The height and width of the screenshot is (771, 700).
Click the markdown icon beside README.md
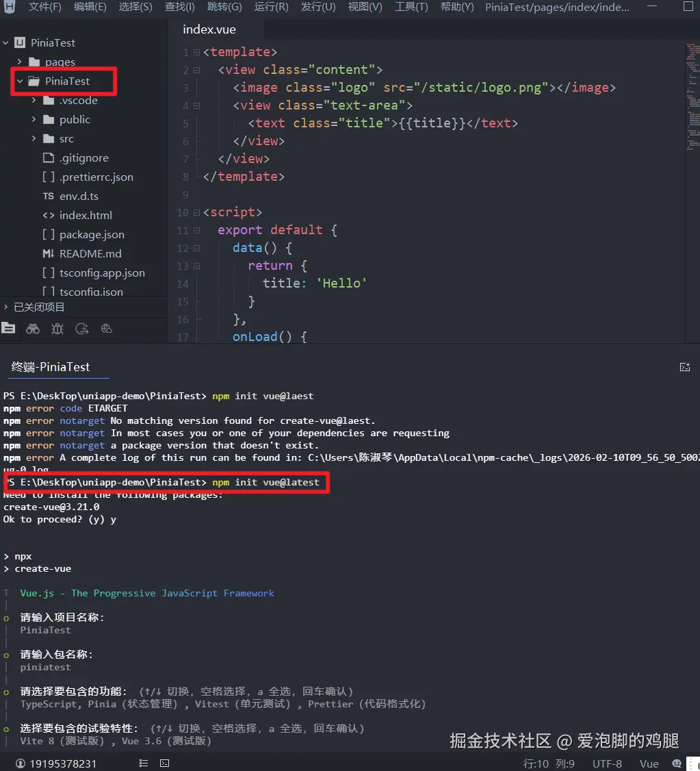(x=48, y=254)
